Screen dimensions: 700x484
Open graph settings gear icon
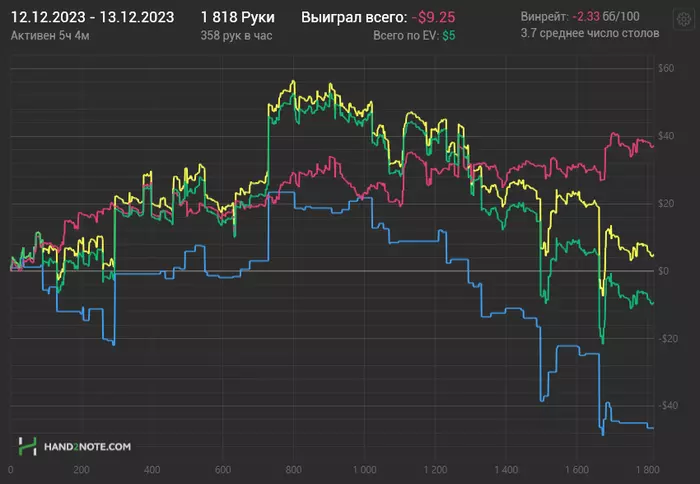[683, 19]
